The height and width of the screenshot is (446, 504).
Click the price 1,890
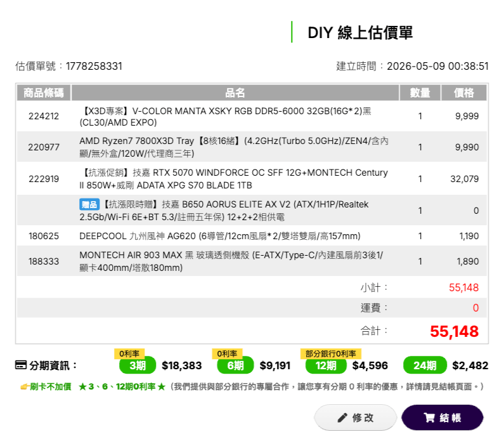(x=468, y=261)
